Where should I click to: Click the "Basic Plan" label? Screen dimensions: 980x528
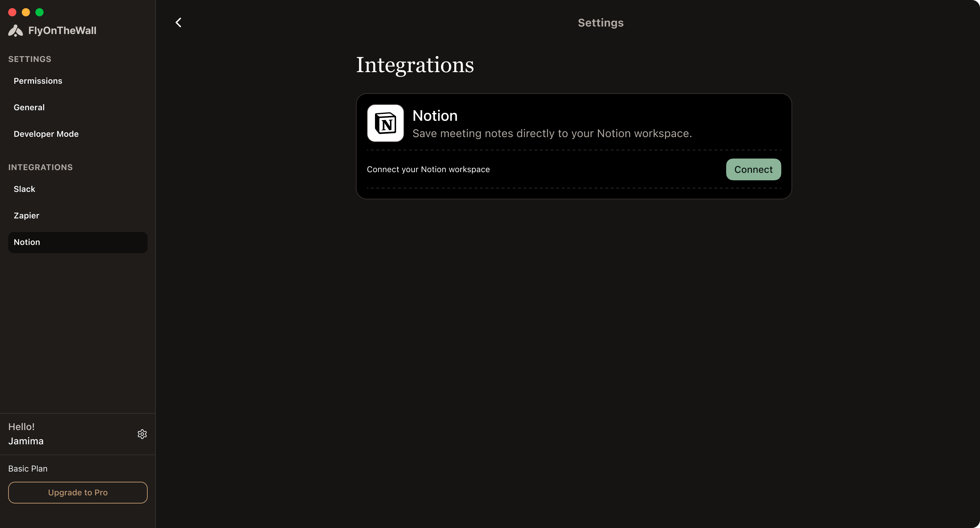pyautogui.click(x=28, y=469)
